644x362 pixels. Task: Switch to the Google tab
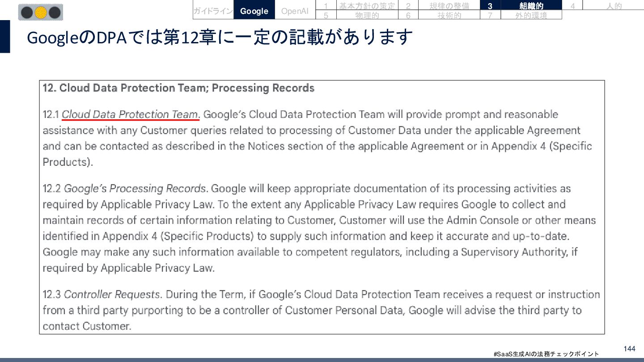[x=254, y=11]
